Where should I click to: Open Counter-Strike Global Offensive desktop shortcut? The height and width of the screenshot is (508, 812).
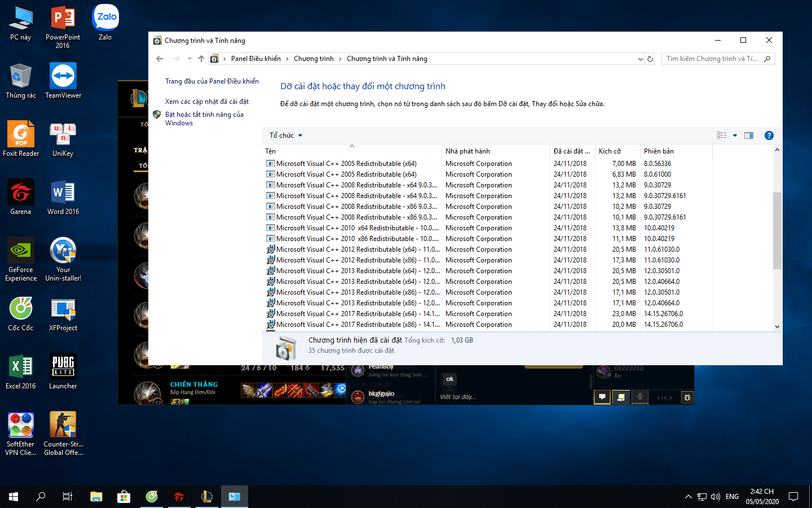click(x=63, y=434)
